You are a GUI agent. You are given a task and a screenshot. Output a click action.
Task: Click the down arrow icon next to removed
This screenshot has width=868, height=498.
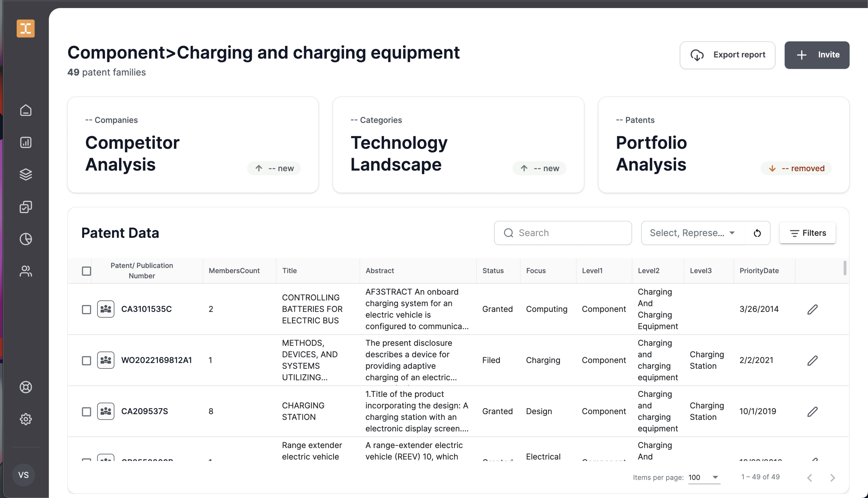pyautogui.click(x=772, y=168)
